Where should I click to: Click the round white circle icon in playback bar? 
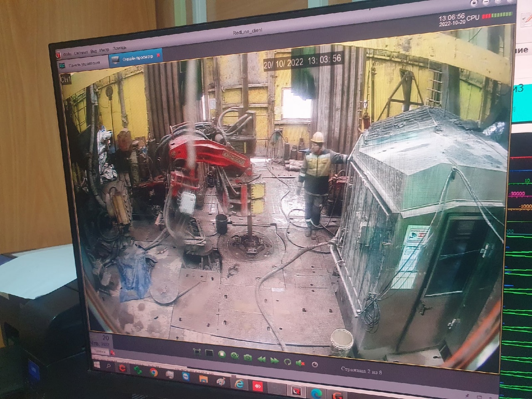tap(315, 365)
